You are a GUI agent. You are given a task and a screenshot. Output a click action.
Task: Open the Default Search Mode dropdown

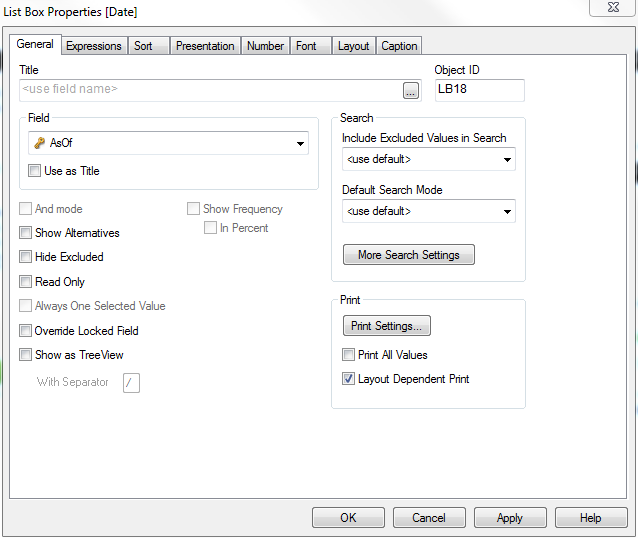(x=507, y=212)
